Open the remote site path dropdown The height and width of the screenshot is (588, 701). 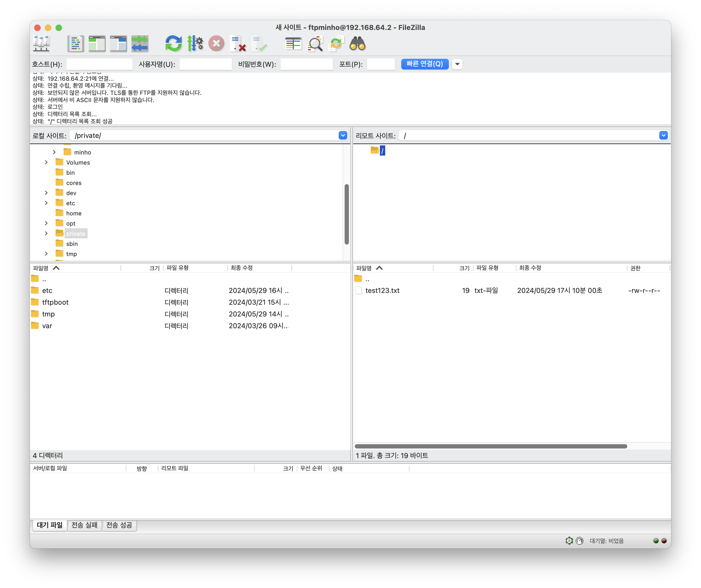click(x=663, y=136)
